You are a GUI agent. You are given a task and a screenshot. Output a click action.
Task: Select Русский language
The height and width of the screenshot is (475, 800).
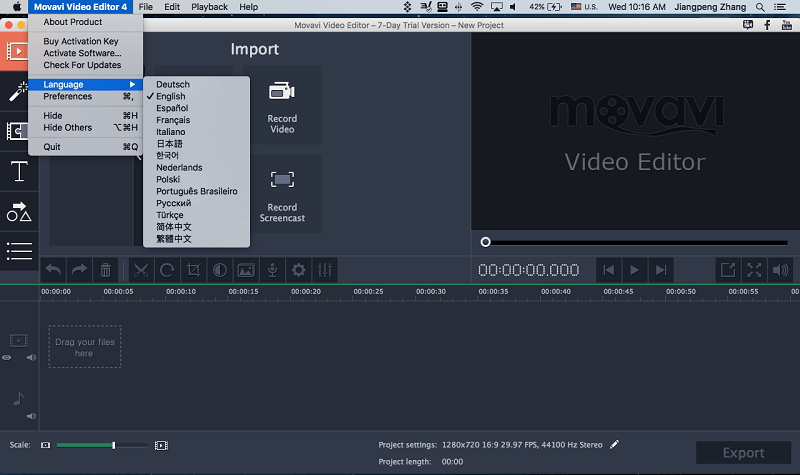[196, 203]
